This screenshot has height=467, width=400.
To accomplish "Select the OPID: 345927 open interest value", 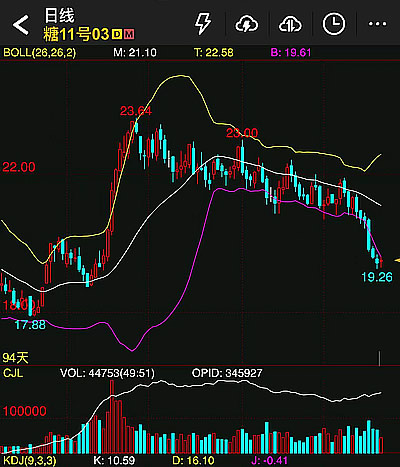I will point(227,373).
